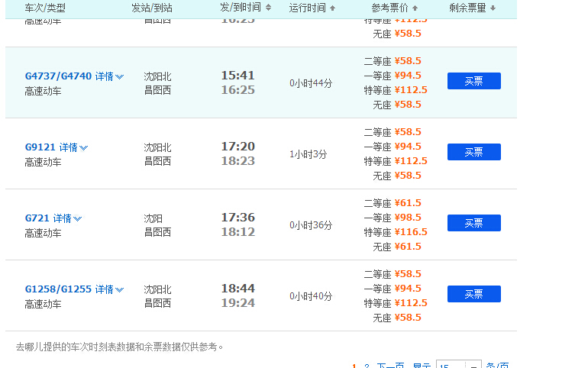This screenshot has width=588, height=368.
Task: Open G721 train number link
Action: pos(37,218)
